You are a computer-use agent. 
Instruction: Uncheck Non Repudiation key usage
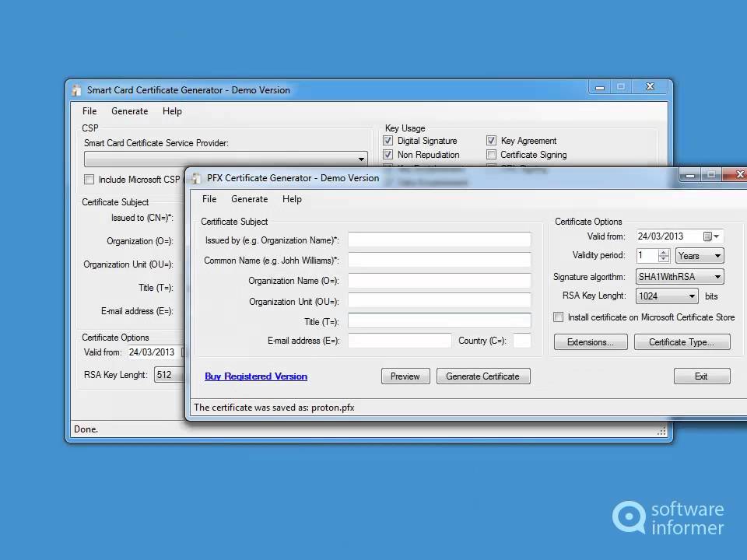click(388, 155)
